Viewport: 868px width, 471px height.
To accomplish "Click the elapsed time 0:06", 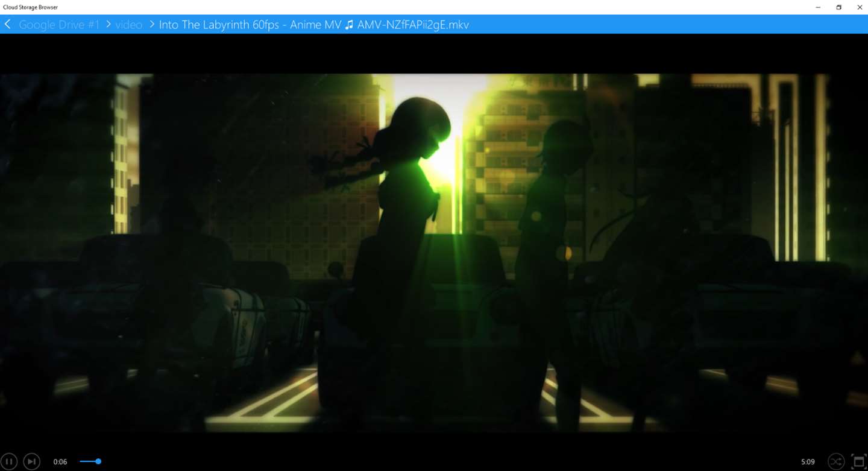I will tap(60, 462).
